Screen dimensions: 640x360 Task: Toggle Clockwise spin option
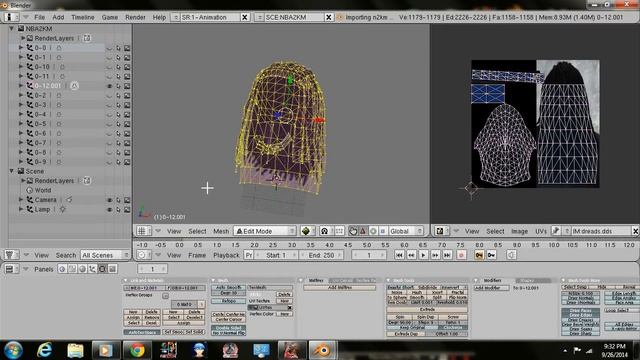[453, 327]
